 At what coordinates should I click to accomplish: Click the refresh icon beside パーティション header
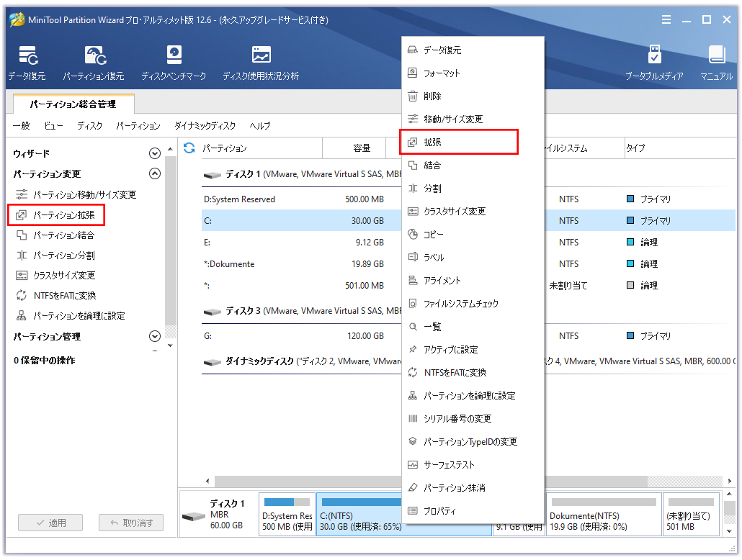pyautogui.click(x=189, y=148)
